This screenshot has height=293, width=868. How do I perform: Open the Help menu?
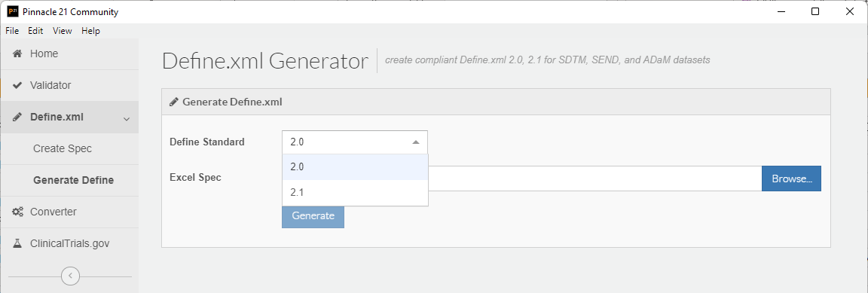click(x=90, y=31)
